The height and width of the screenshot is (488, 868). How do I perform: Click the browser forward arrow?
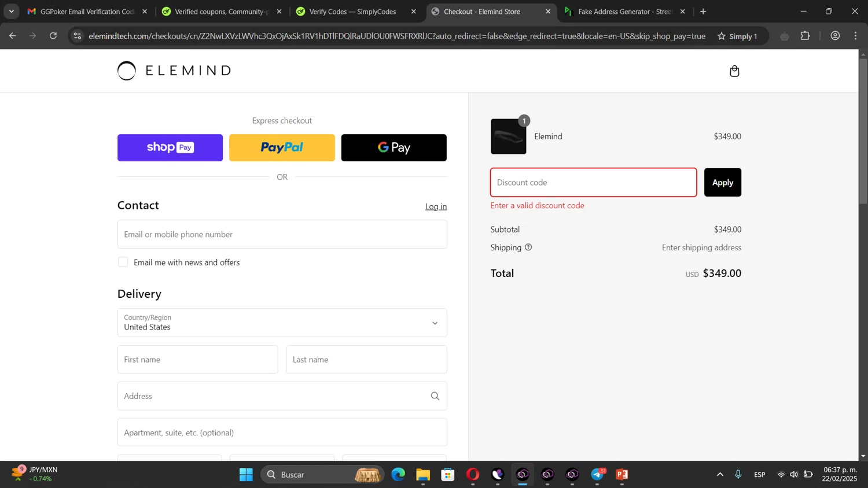(33, 36)
